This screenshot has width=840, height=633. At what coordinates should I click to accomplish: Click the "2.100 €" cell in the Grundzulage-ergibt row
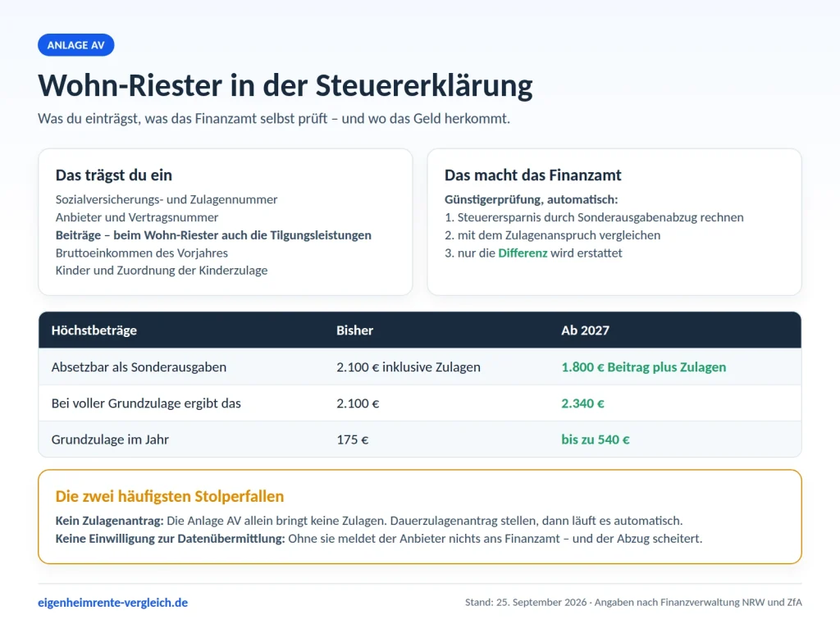[x=358, y=403]
